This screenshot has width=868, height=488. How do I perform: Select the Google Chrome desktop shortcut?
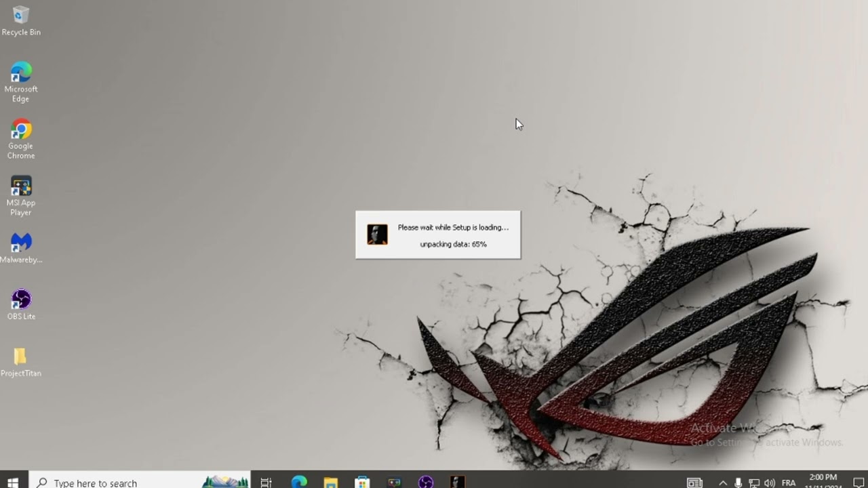point(21,140)
